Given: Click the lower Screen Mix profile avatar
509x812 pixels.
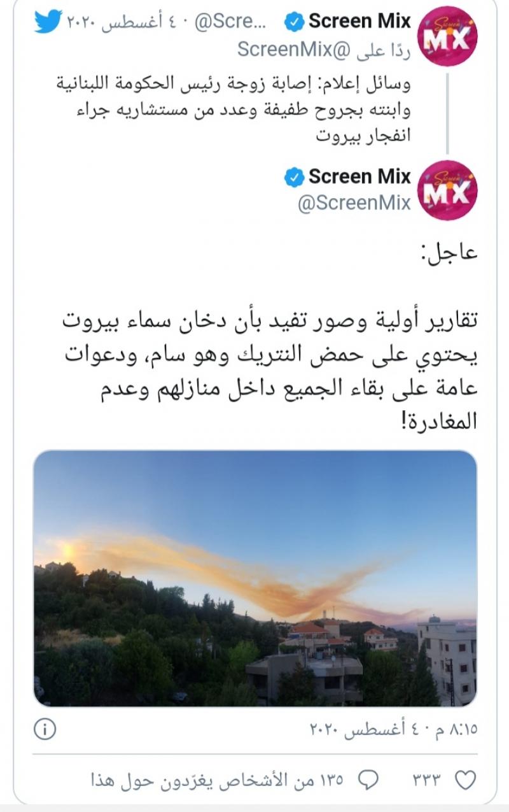Looking at the screenshot, I should point(447,190).
